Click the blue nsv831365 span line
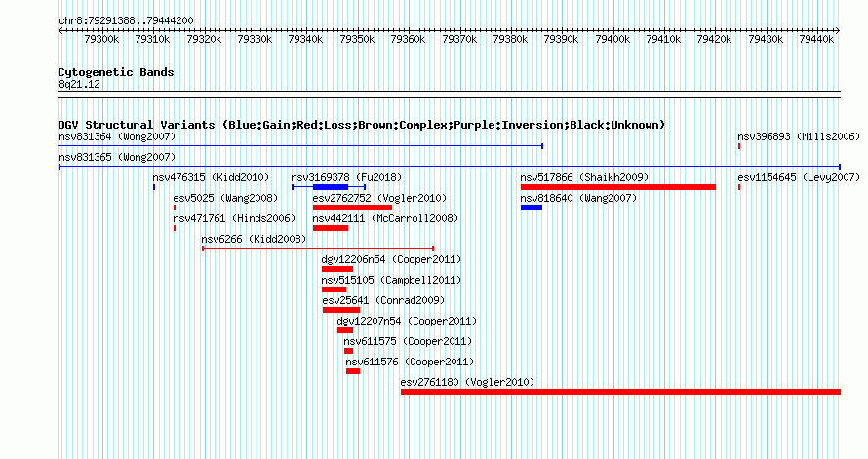The height and width of the screenshot is (459, 868). [450, 167]
